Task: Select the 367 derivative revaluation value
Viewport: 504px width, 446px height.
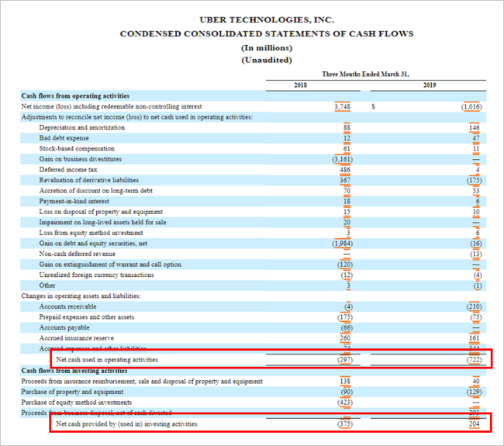Action: 345,180
